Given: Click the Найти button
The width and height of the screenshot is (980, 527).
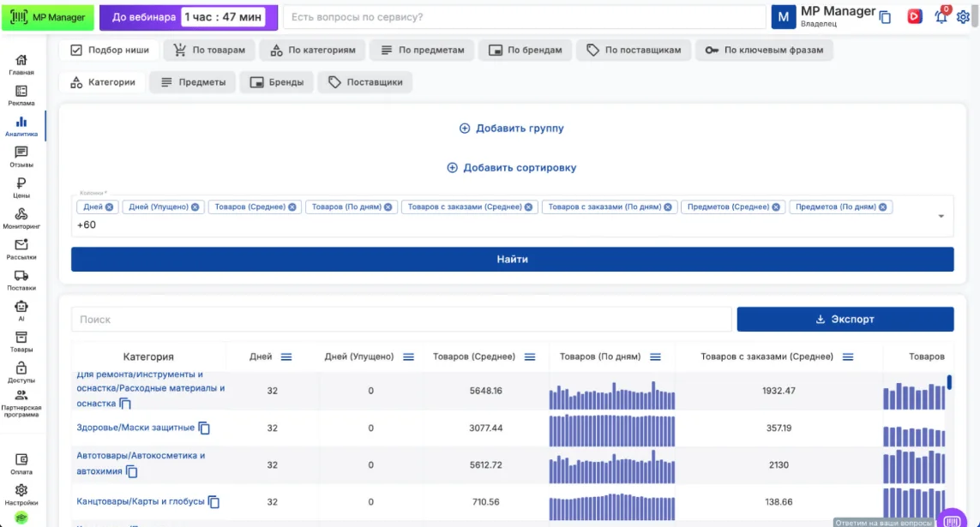Looking at the screenshot, I should pos(512,260).
